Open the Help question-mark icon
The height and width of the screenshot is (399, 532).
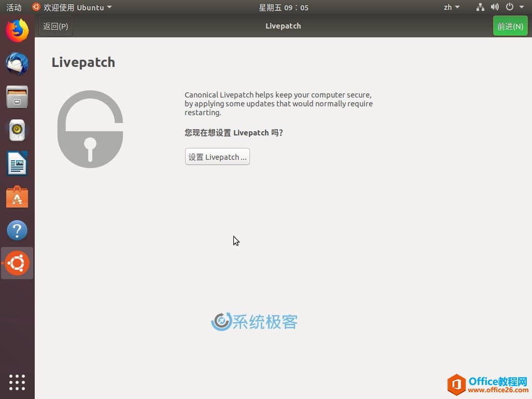(17, 230)
